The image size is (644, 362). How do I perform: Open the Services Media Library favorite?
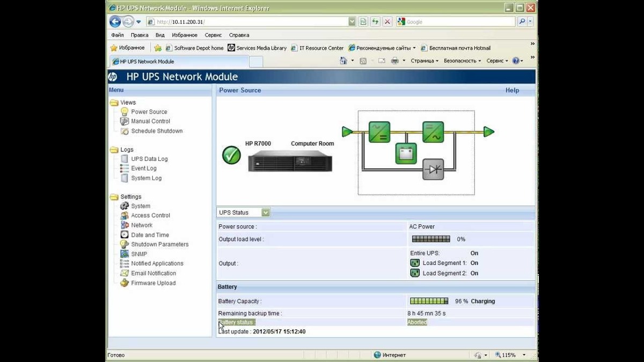click(257, 48)
